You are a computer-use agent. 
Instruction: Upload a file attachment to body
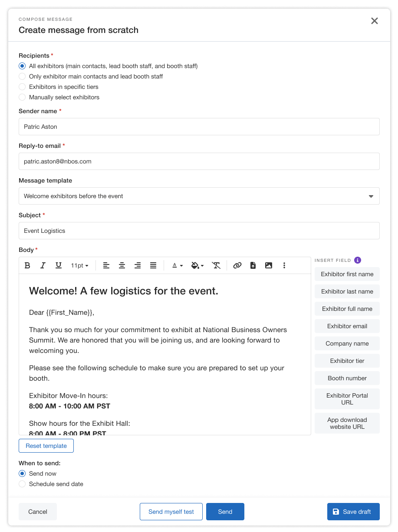pyautogui.click(x=253, y=265)
